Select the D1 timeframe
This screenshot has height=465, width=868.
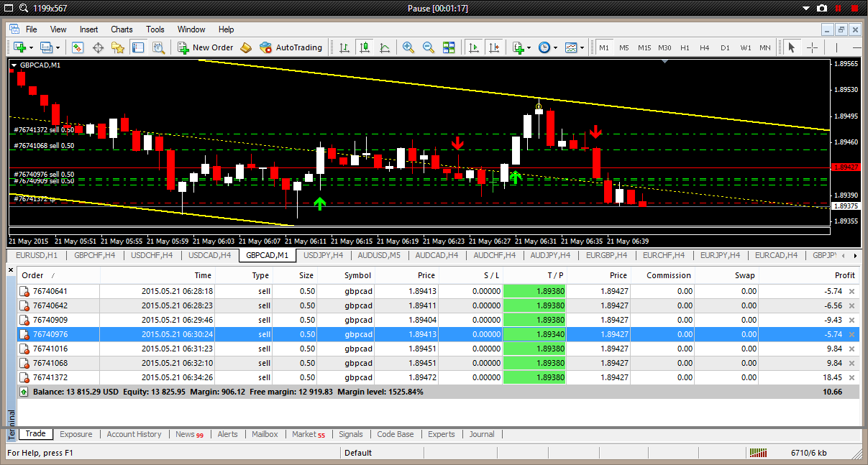(x=725, y=47)
